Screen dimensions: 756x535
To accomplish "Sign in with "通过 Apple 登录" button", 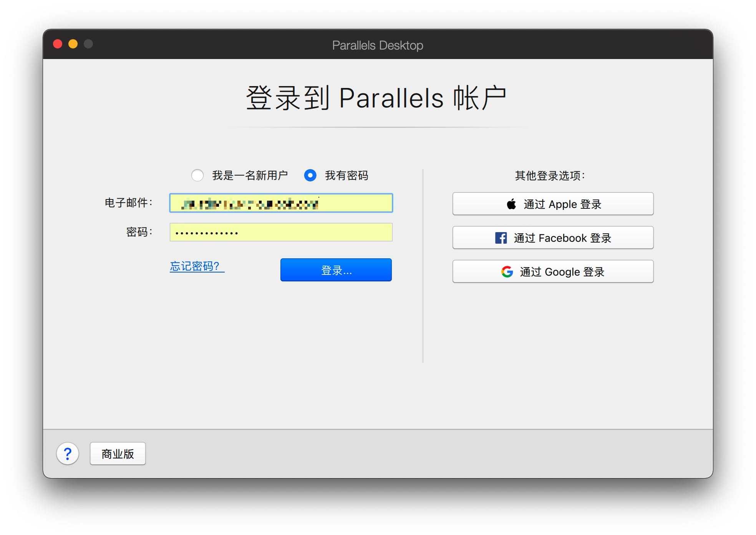I will 553,204.
